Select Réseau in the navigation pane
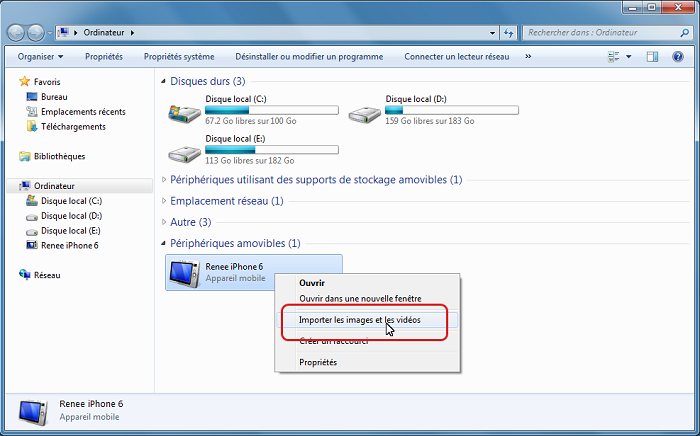700x436 pixels. coord(47,275)
